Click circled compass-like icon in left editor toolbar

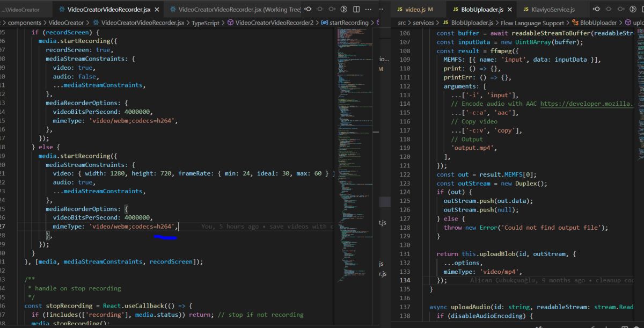pos(343,9)
